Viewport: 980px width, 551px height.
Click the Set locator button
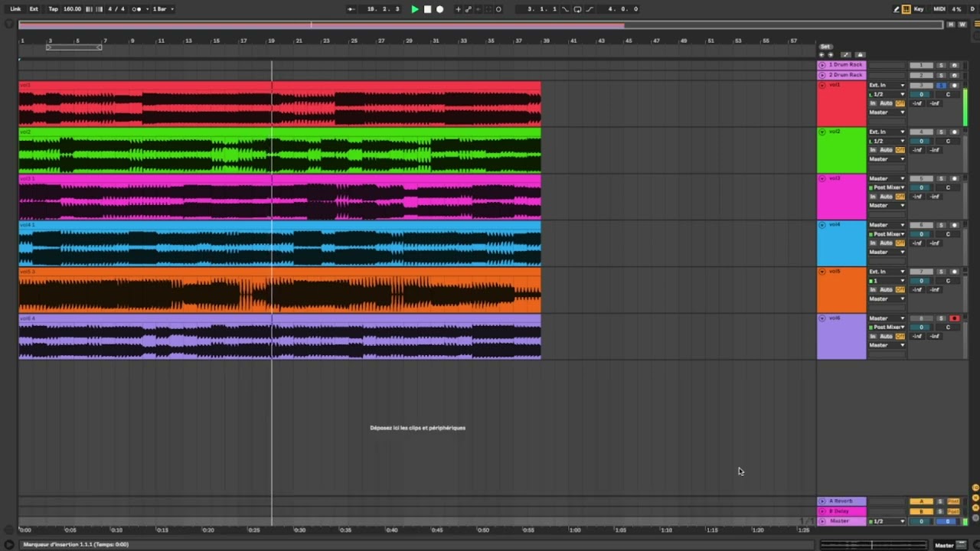pos(825,47)
